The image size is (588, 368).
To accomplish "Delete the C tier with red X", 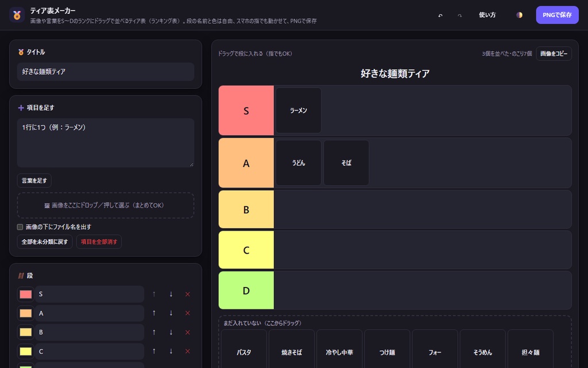I will (188, 351).
